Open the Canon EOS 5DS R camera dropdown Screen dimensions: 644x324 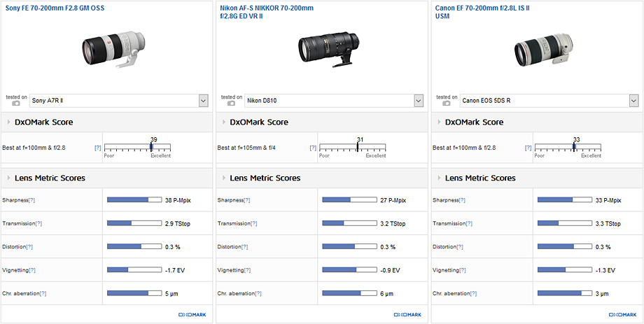(633, 101)
